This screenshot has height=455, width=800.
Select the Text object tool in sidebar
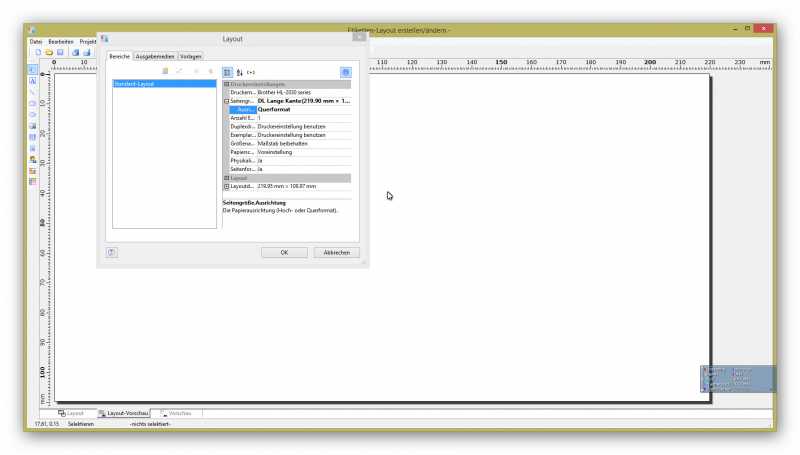point(33,80)
